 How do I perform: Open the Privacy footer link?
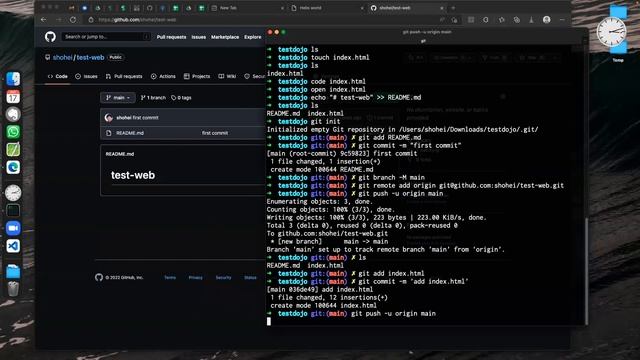coord(196,278)
